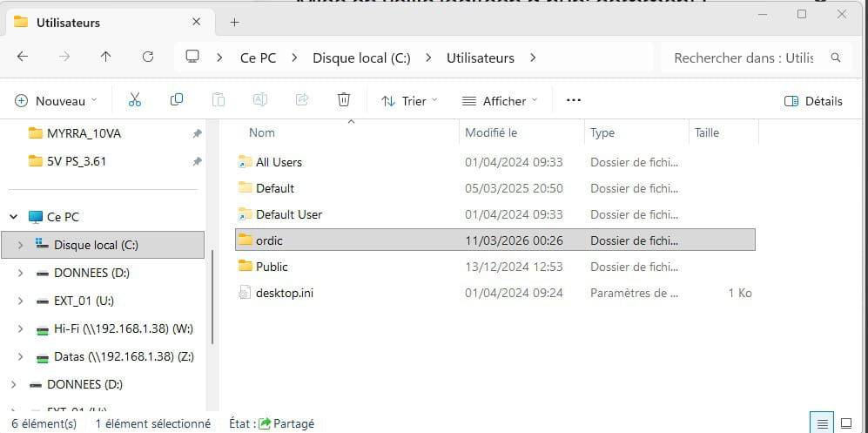
Task: Click the Delete trash bin icon
Action: pyautogui.click(x=344, y=100)
